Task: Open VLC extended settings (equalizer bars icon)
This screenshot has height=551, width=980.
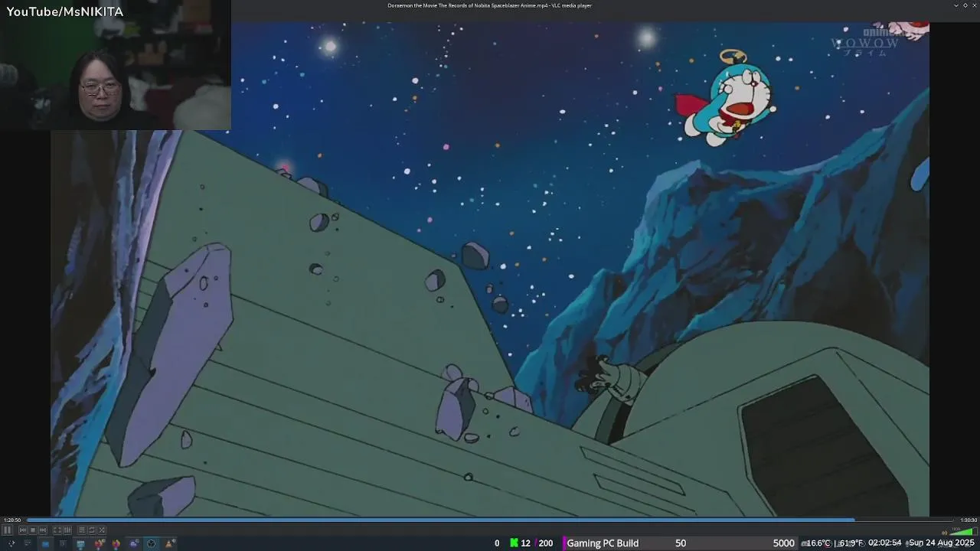Action: pos(67,530)
